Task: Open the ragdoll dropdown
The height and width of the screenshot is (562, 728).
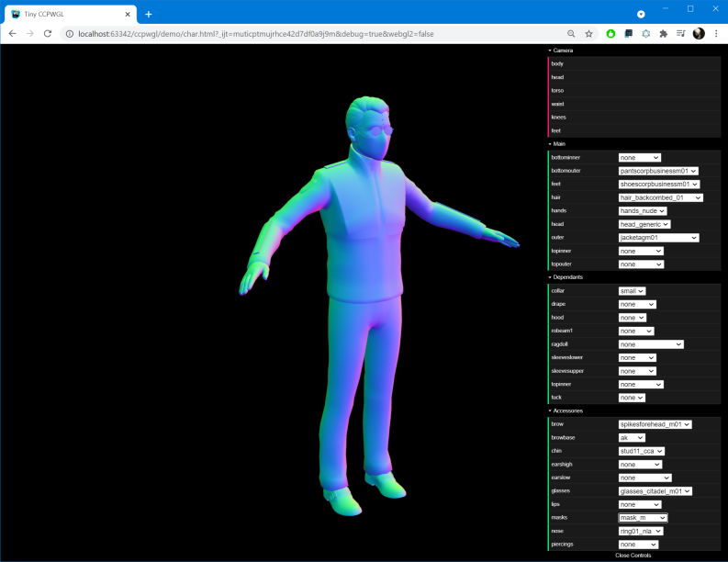Action: point(651,344)
